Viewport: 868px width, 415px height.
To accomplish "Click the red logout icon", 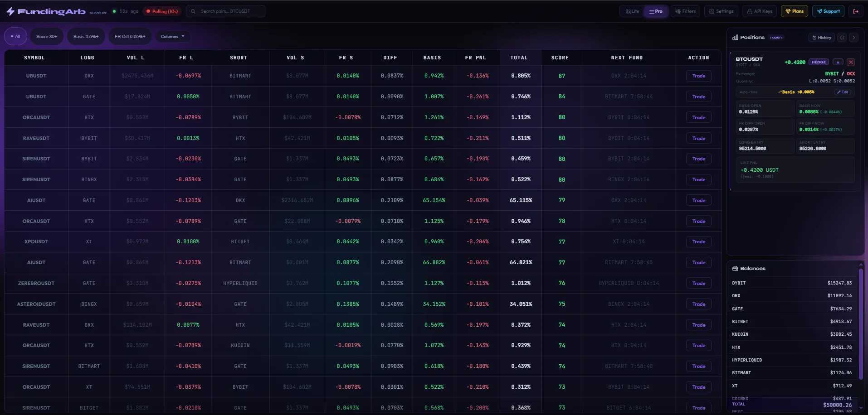I will pos(856,11).
